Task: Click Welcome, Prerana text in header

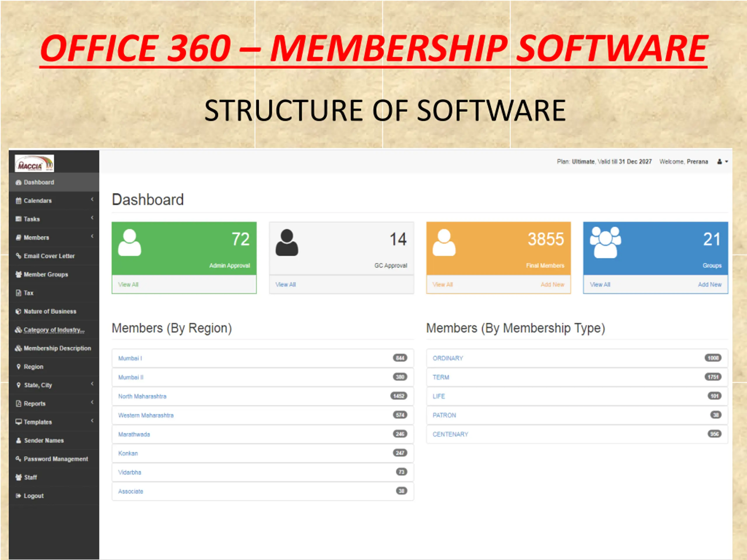Action: (684, 162)
